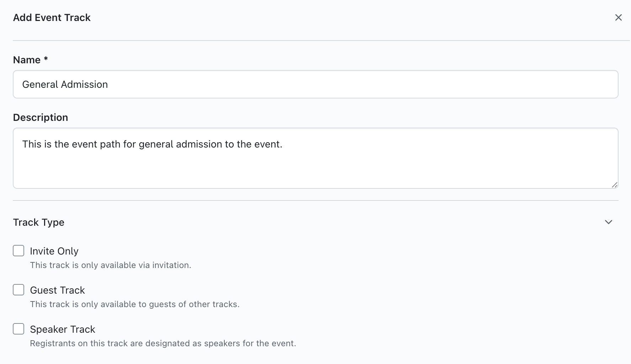Close the Add Event Track dialog

[618, 17]
